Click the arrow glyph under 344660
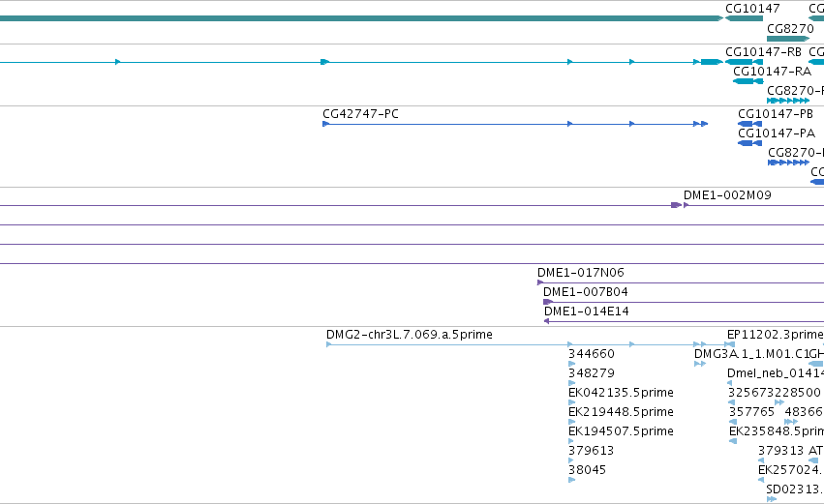The height and width of the screenshot is (504, 824). coord(571,364)
